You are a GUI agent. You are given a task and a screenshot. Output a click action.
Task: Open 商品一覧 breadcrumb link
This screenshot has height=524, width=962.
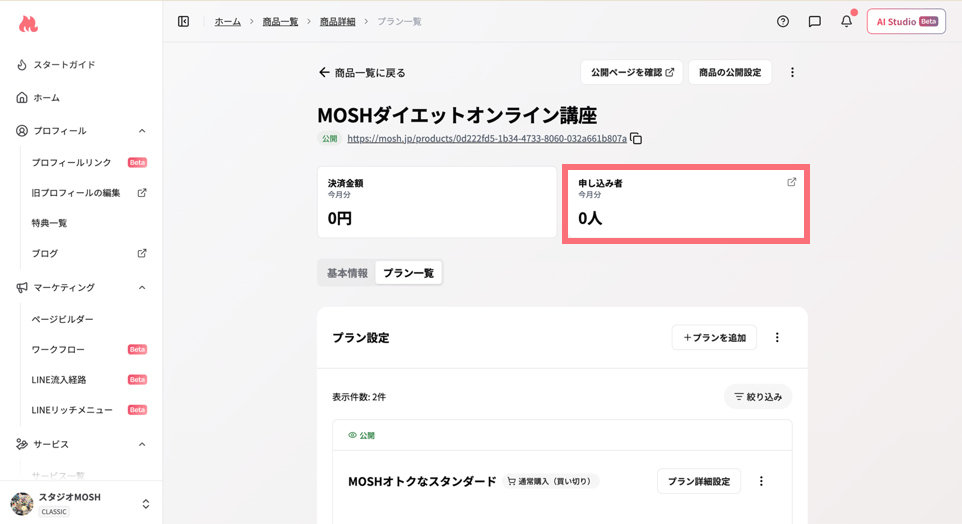pos(280,21)
